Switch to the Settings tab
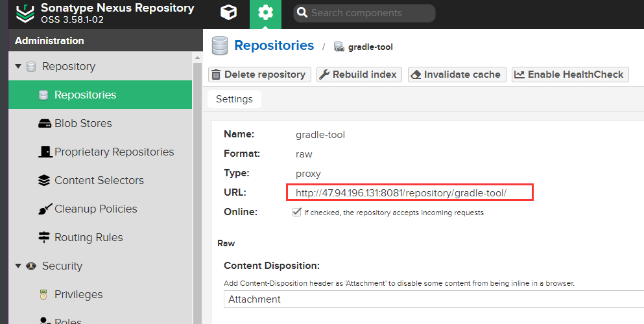Screen dimensions: 644x324 coord(234,99)
